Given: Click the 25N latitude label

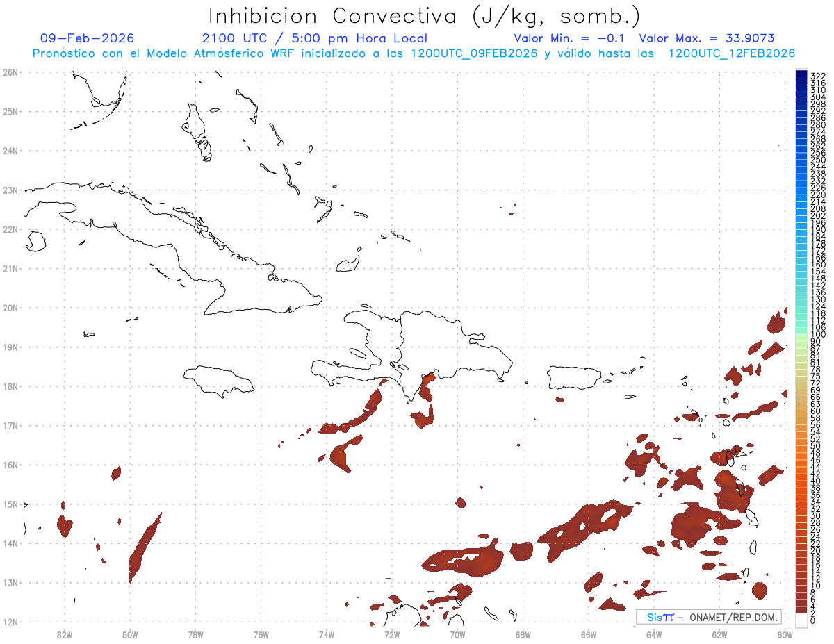Looking at the screenshot, I should (x=10, y=111).
